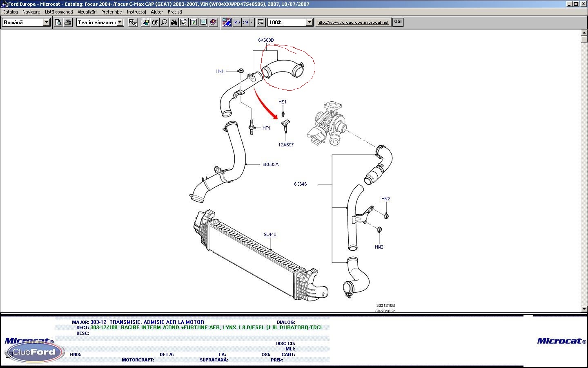Select part label 9L440 on the intercooler
The width and height of the screenshot is (588, 368).
(270, 234)
